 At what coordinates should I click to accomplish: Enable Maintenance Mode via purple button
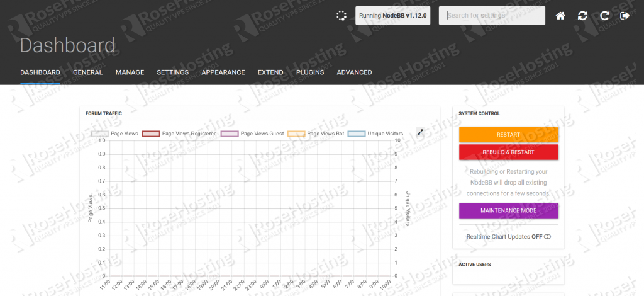click(x=508, y=210)
